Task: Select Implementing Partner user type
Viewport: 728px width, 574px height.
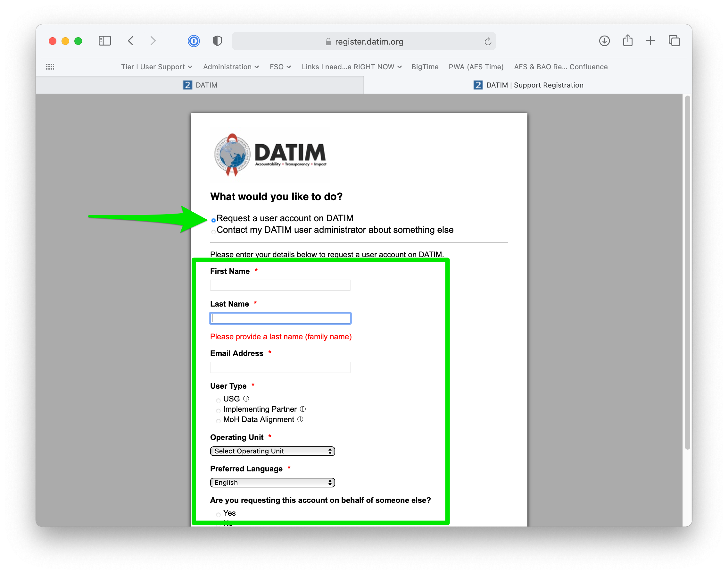Action: click(x=219, y=410)
